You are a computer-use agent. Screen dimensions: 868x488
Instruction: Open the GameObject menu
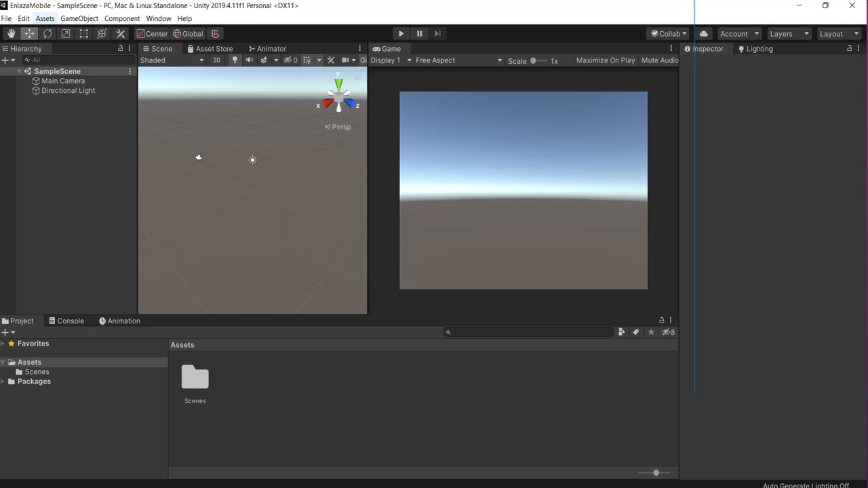(79, 18)
